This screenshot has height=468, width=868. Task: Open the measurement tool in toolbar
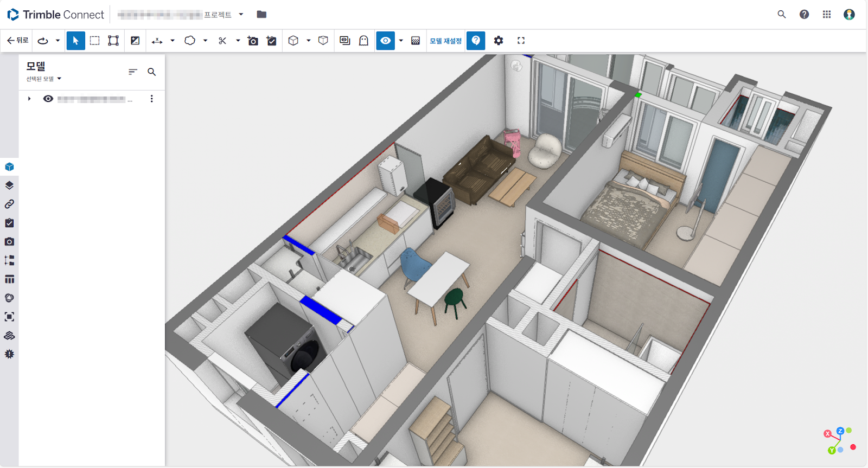pyautogui.click(x=157, y=41)
